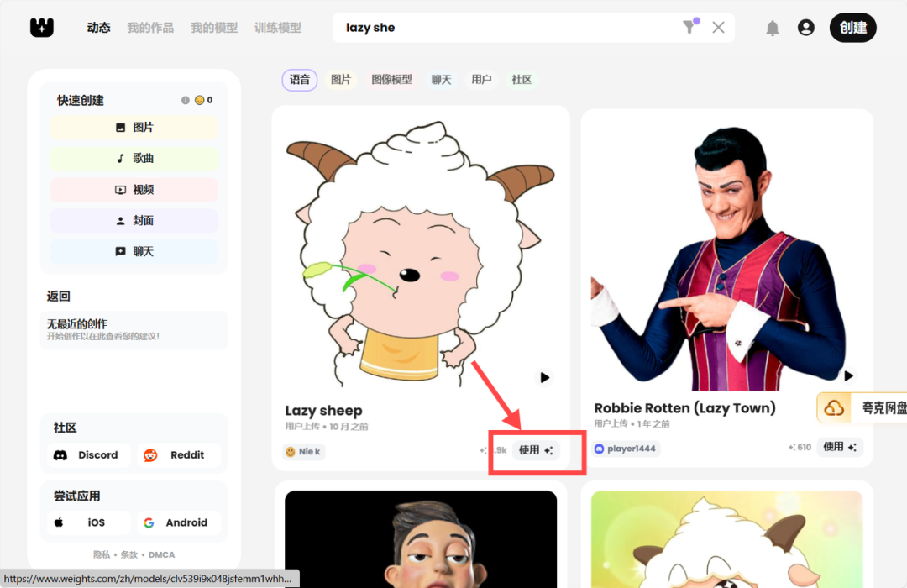Quick-create a 封面 in the sidebar
This screenshot has width=907, height=588.
134,220
